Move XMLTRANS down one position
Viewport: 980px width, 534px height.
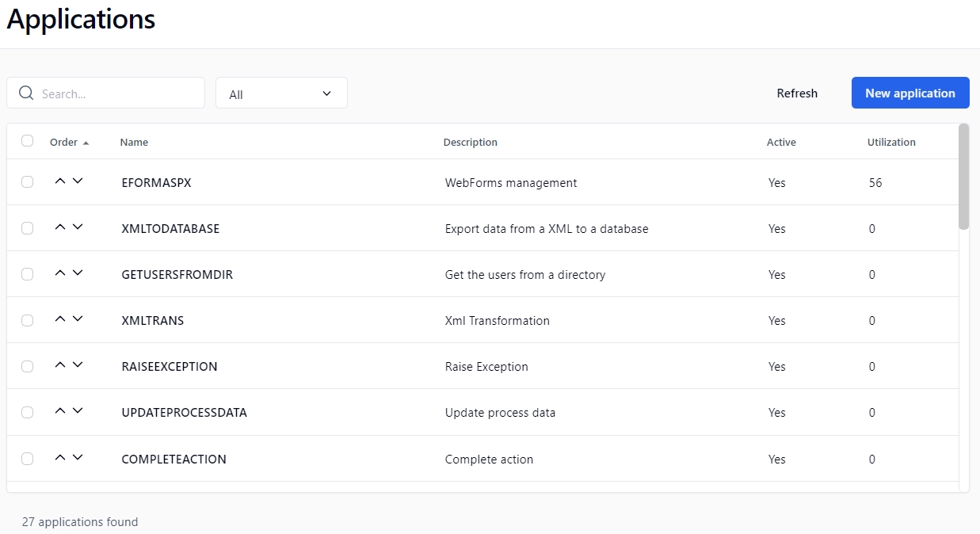pyautogui.click(x=78, y=319)
